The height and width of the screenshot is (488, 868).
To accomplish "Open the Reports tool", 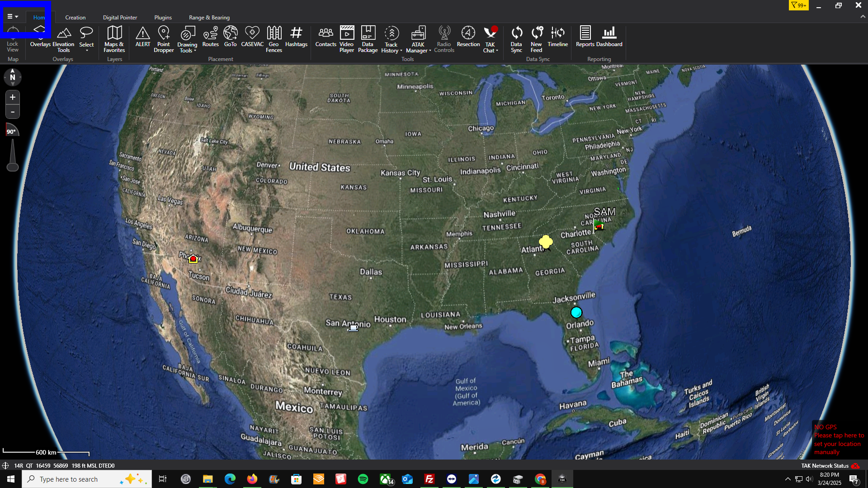I will click(x=585, y=37).
